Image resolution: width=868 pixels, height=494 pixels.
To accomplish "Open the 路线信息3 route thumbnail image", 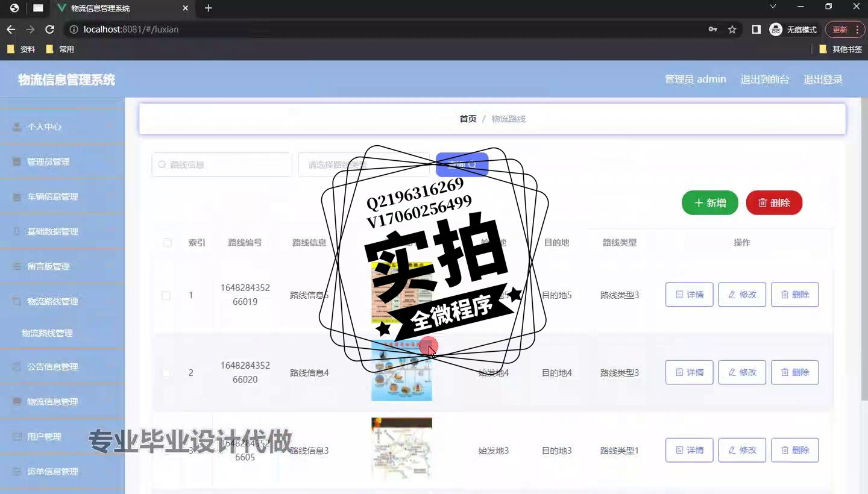I will pos(401,448).
